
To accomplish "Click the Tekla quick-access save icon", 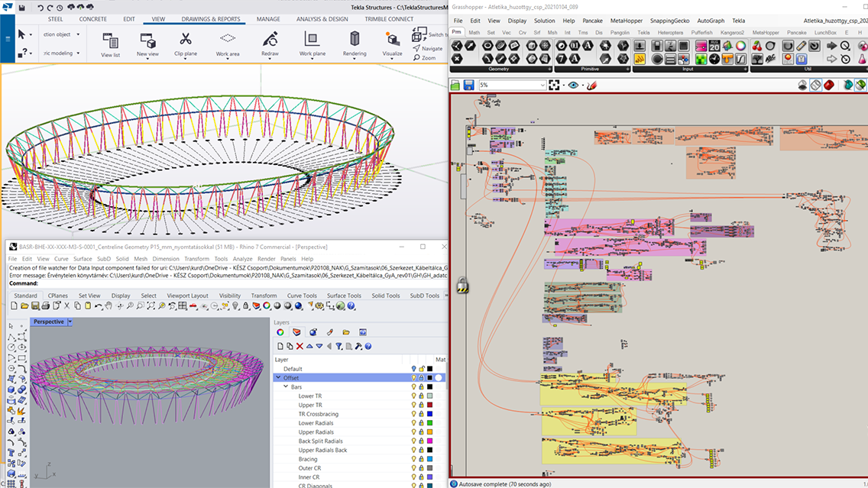I will point(21,8).
